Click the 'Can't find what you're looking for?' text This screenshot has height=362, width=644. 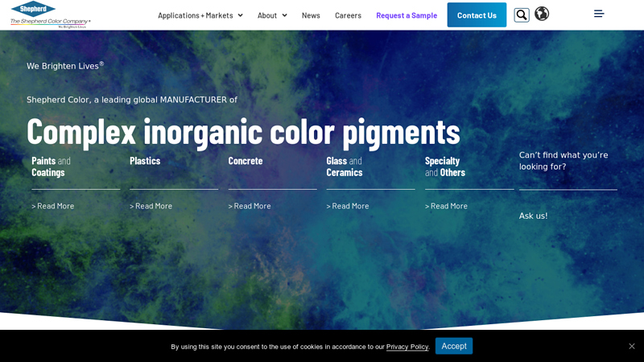[563, 161]
